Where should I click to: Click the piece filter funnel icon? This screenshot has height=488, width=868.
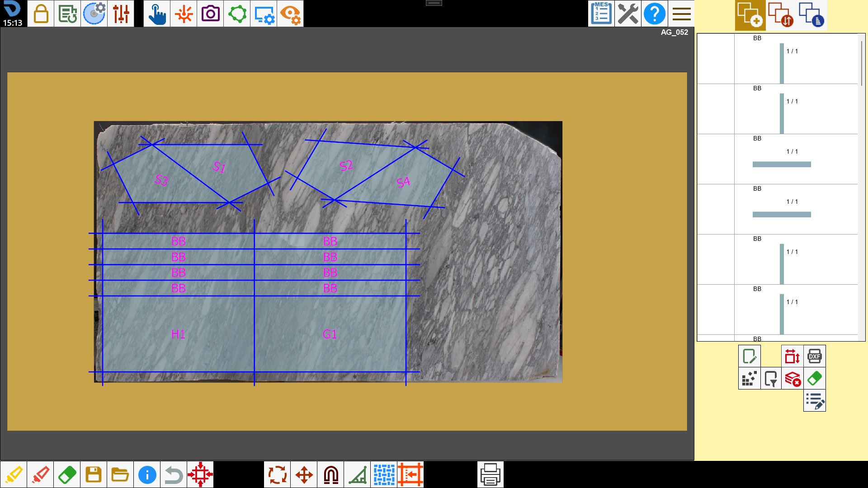pos(771,379)
